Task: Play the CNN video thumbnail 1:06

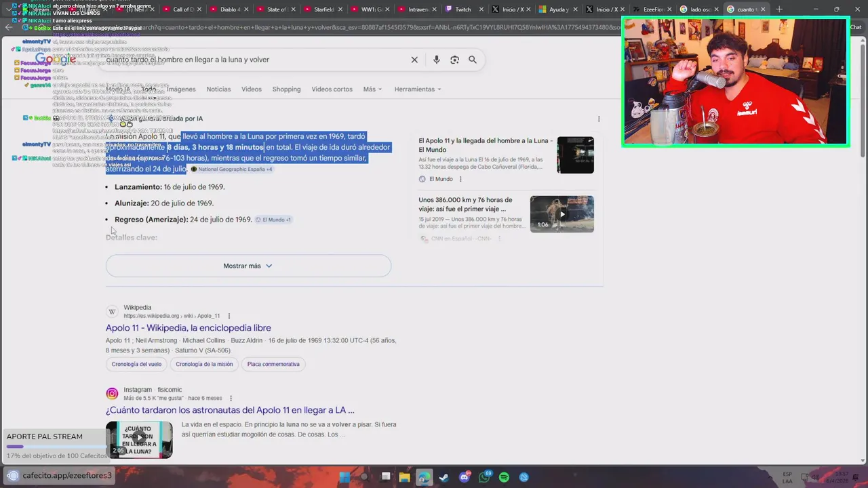Action: click(561, 214)
